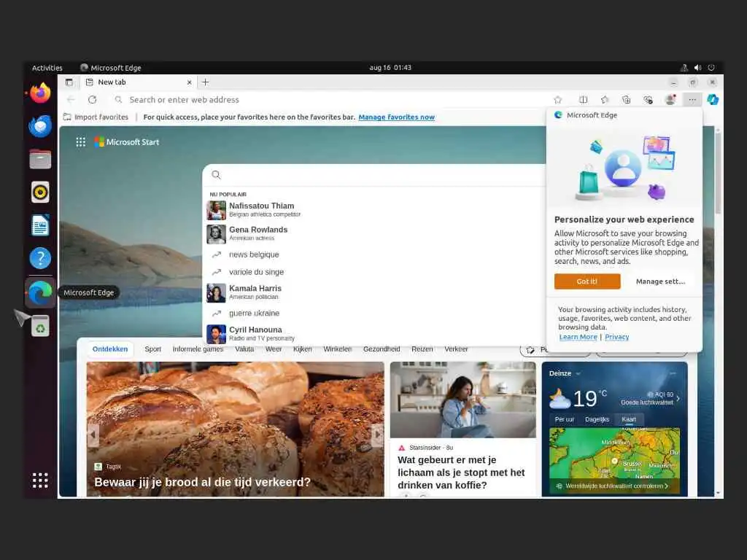
Task: Launch Thunderbird mail from the dock
Action: click(41, 126)
